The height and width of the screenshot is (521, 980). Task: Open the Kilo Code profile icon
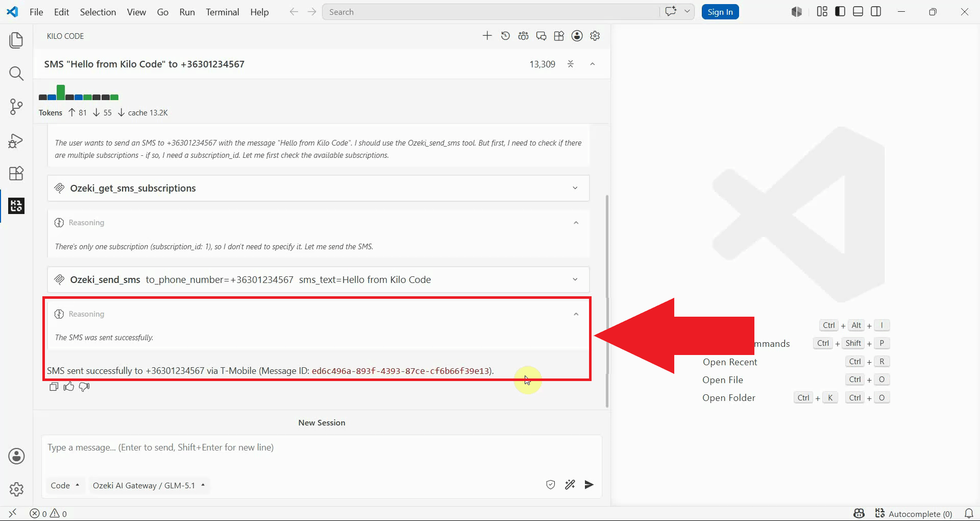tap(577, 36)
